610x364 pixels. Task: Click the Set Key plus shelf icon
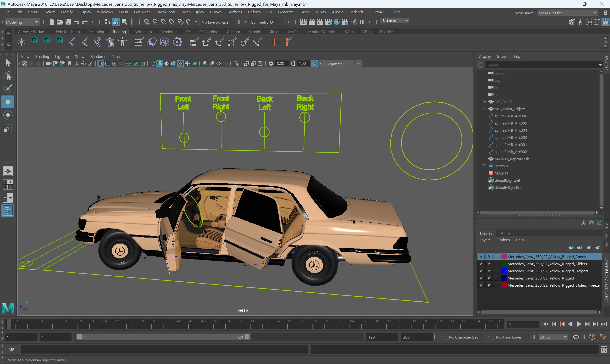click(274, 42)
